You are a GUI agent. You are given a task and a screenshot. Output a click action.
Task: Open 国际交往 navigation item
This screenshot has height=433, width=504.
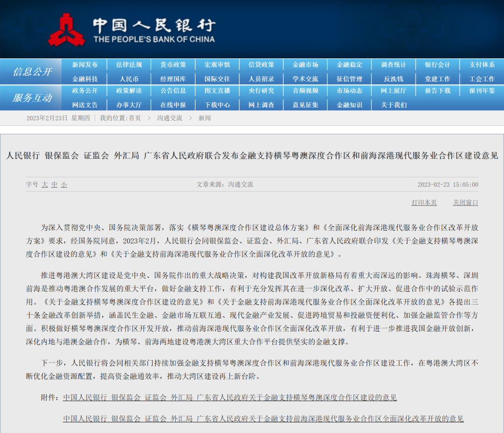pyautogui.click(x=217, y=79)
